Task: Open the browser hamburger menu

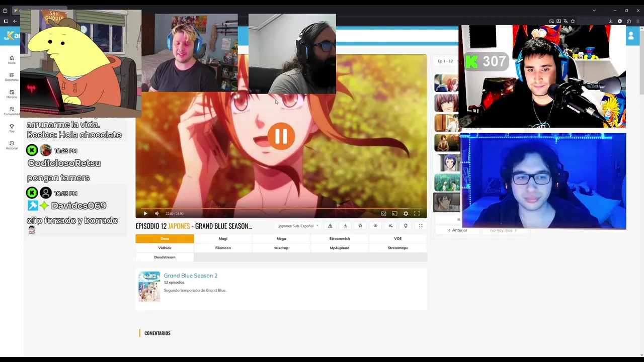Action: coord(637,21)
